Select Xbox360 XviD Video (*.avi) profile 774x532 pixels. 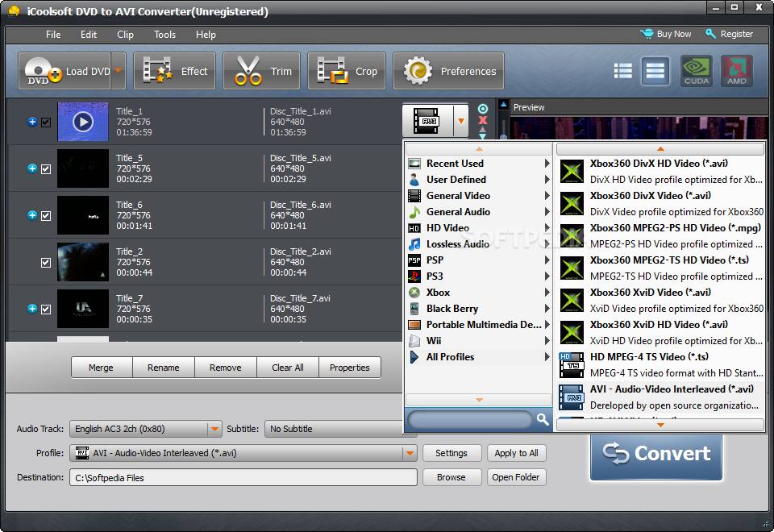tap(661, 300)
